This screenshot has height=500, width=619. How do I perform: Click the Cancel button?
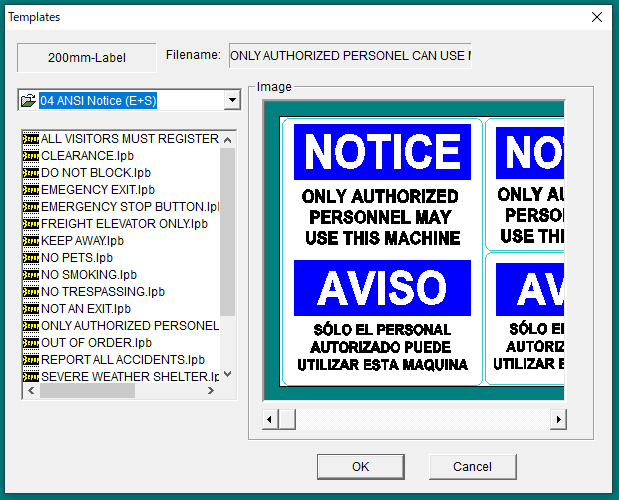(x=472, y=467)
